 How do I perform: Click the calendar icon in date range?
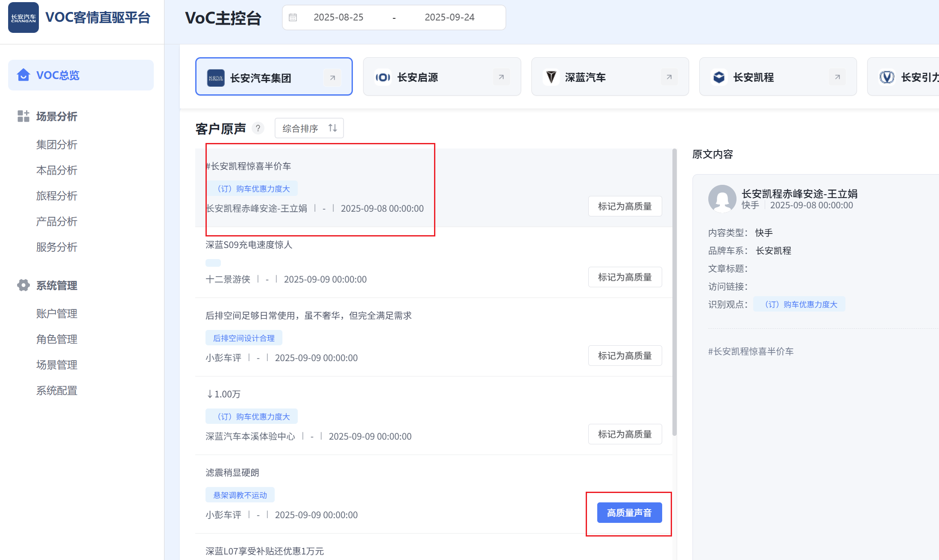pyautogui.click(x=293, y=17)
